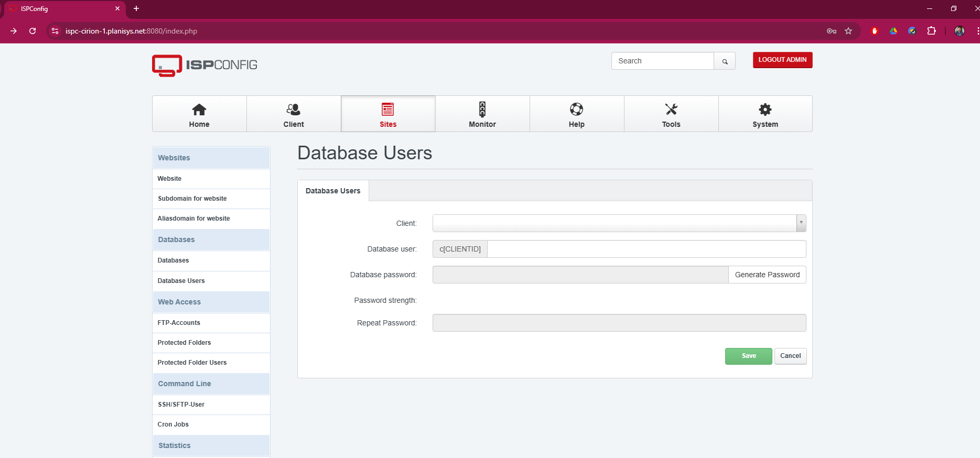Click the red shield extension icon
980x458 pixels.
tap(874, 31)
